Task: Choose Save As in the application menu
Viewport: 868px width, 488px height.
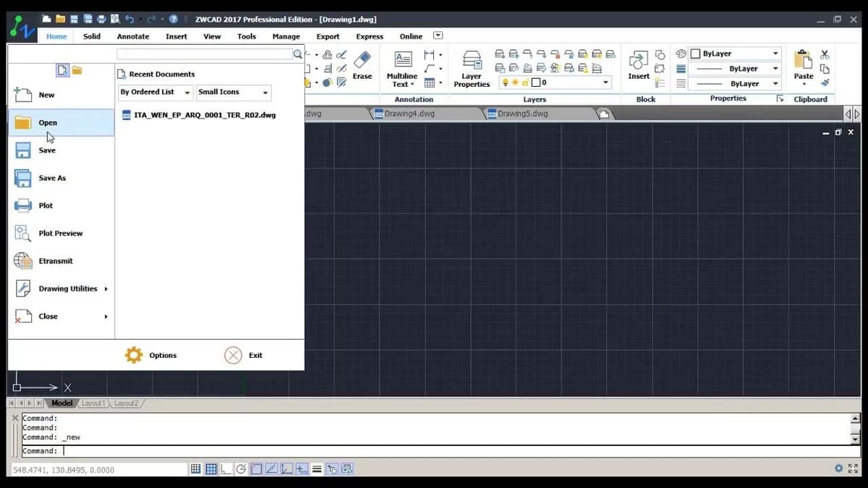Action: click(61, 178)
